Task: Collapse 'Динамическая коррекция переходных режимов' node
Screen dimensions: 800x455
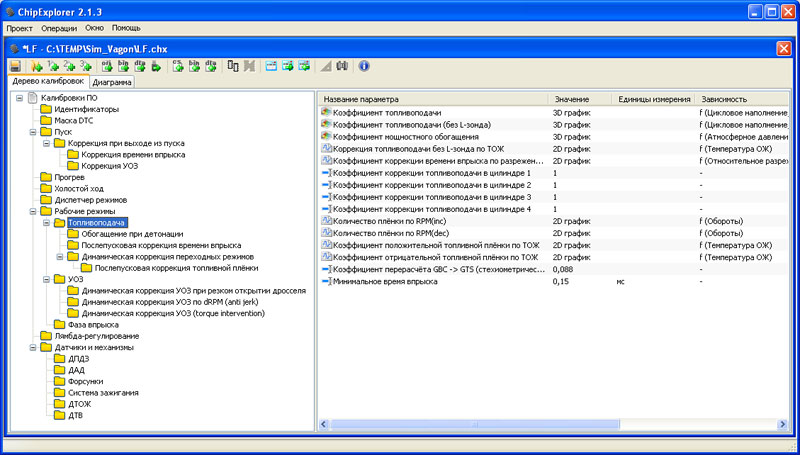Action: coord(59,256)
